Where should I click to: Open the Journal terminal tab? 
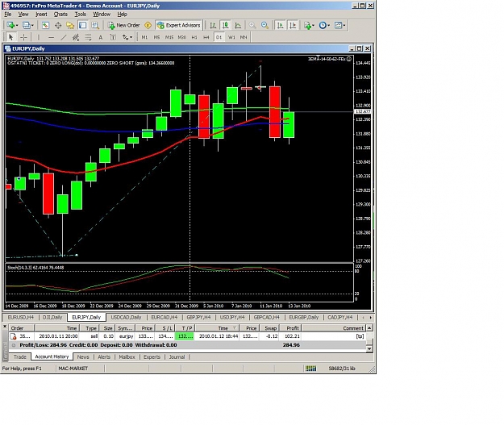177,356
